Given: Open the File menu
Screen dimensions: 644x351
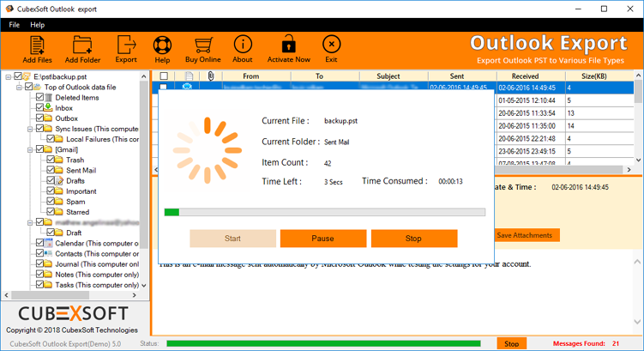Looking at the screenshot, I should [x=15, y=25].
